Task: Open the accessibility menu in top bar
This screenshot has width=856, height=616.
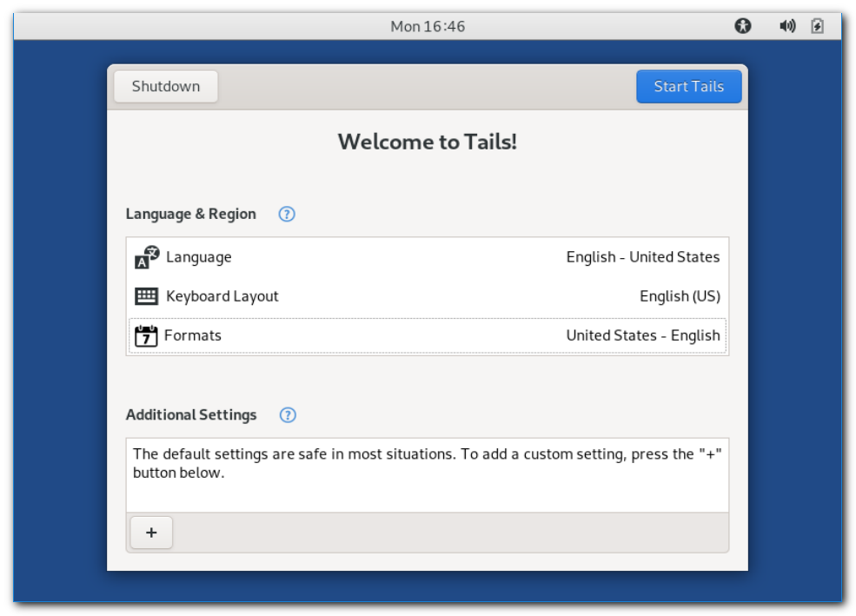Action: click(x=742, y=26)
